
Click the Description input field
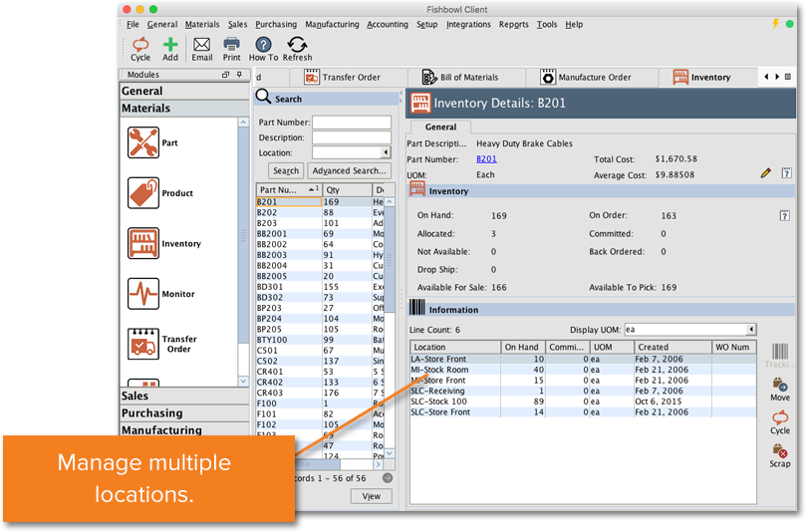click(352, 137)
